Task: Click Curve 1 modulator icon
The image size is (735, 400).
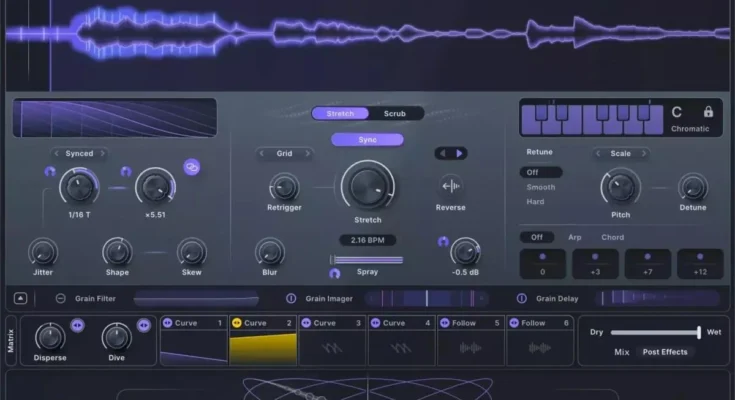Action: click(167, 323)
